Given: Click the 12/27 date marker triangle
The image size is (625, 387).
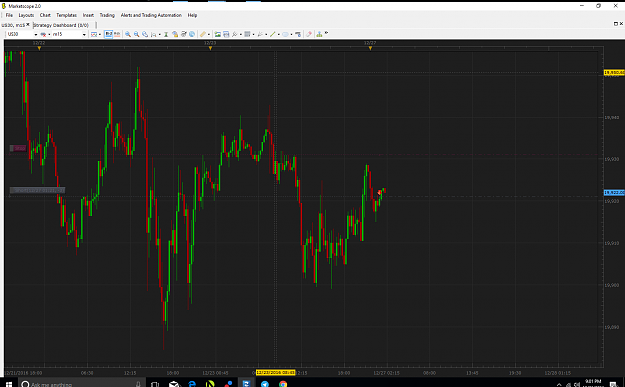Looking at the screenshot, I should click(370, 48).
